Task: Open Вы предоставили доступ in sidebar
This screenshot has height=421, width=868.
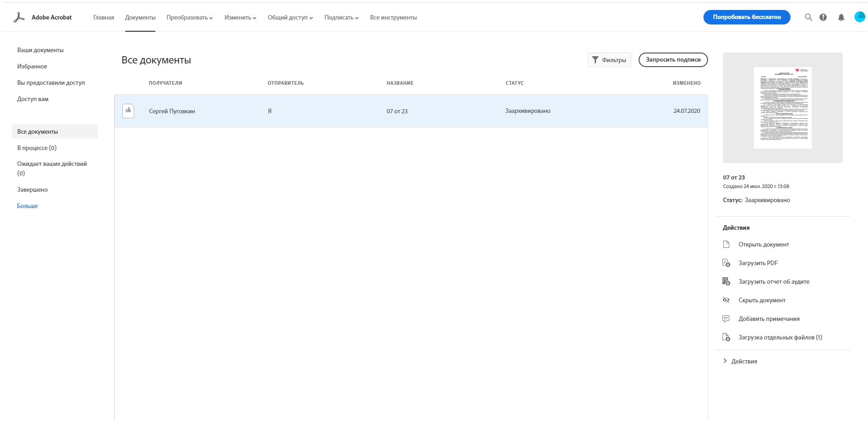Action: pos(51,82)
